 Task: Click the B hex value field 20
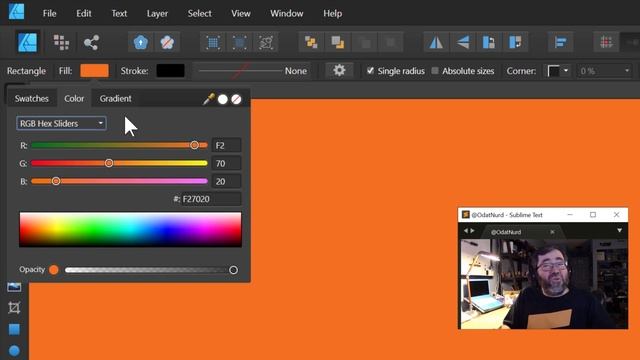pyautogui.click(x=227, y=181)
